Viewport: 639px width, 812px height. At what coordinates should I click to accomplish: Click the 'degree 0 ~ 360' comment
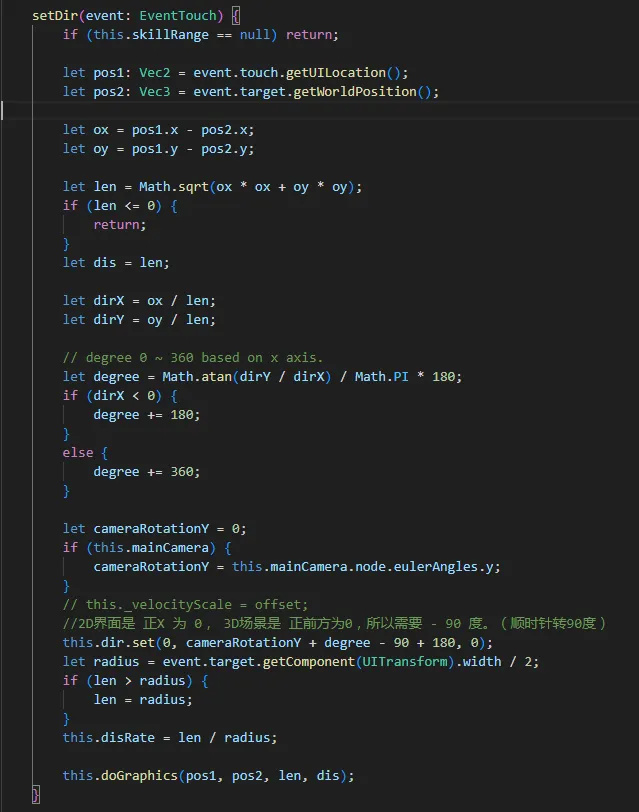pyautogui.click(x=193, y=357)
